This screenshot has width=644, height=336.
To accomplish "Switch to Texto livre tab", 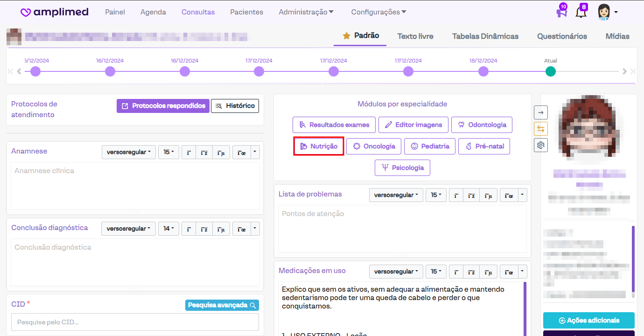I will coord(415,36).
